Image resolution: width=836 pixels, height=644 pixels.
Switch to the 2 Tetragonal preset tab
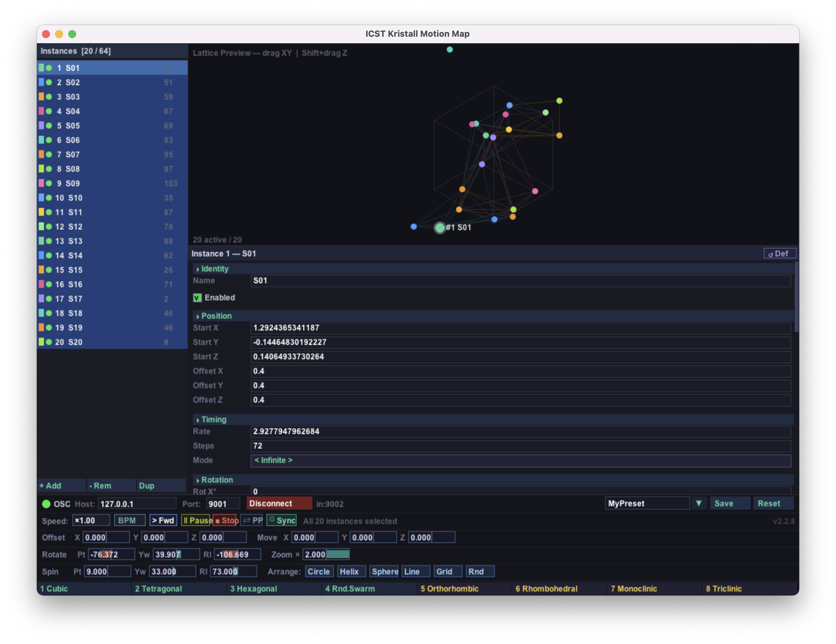(179, 589)
